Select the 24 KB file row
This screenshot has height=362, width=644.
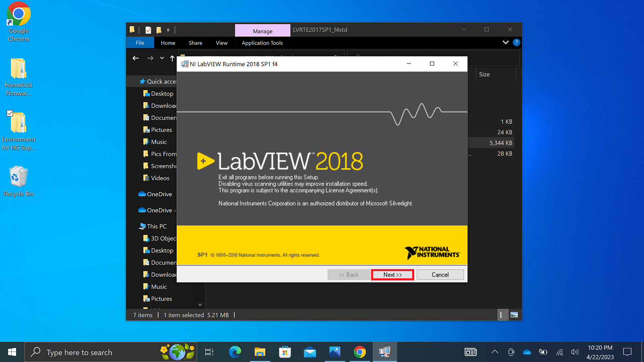[x=491, y=132]
